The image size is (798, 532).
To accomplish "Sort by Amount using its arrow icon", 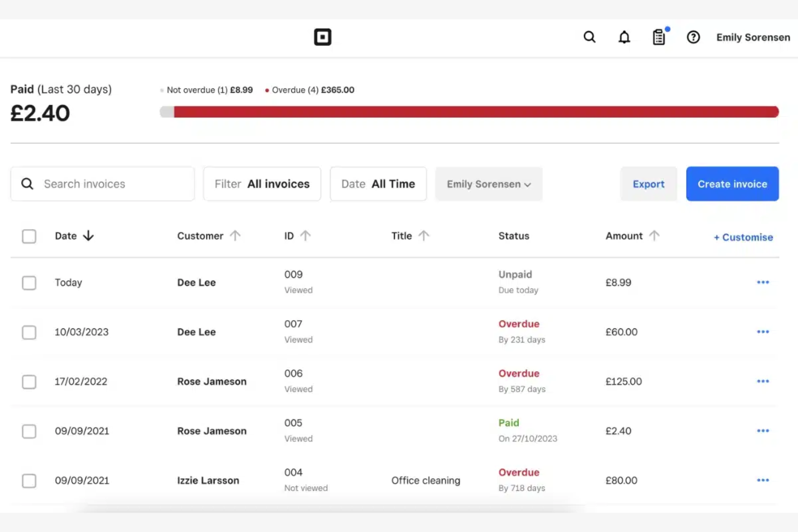I will click(654, 236).
